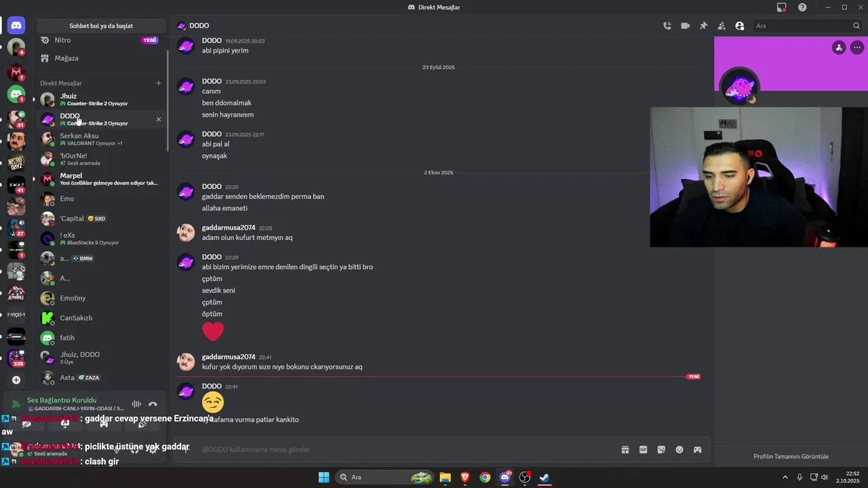Toggle the user profile panel
Screen dimensions: 868x488
(740, 26)
